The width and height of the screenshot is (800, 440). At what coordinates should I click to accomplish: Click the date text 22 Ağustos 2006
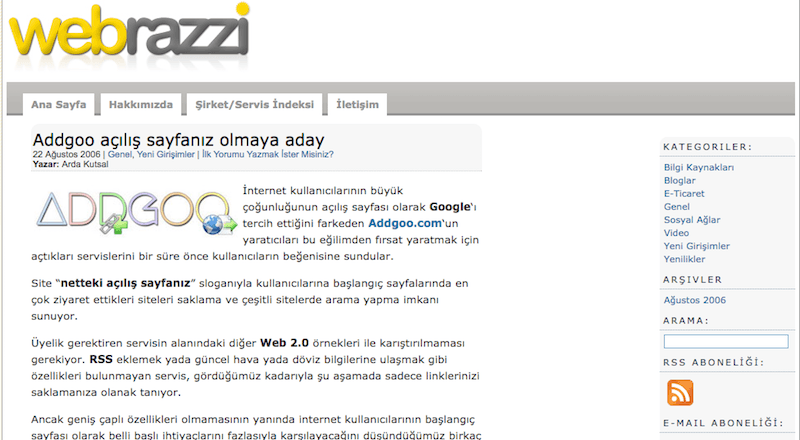[x=67, y=154]
